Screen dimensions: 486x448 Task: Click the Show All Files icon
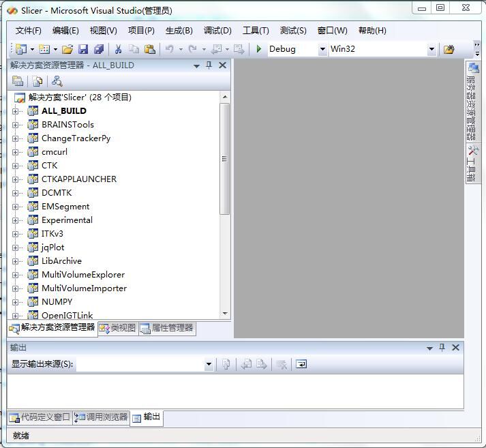37,81
